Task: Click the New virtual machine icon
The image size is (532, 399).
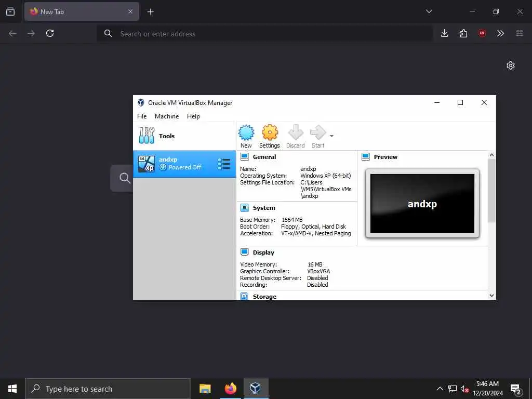Action: click(x=246, y=132)
